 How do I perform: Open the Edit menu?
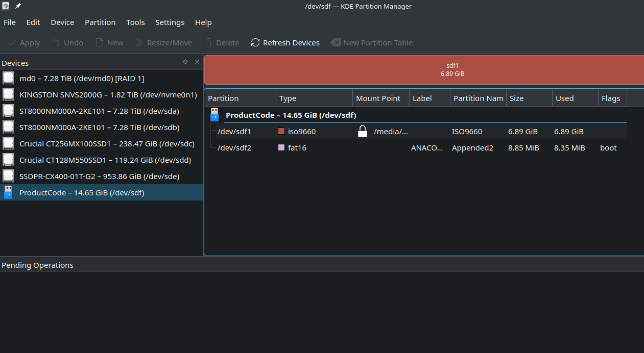click(33, 22)
